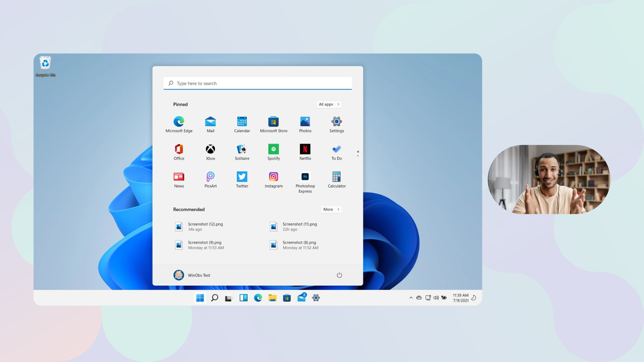
Task: Open Screenshot (8).png recommended file
Action: click(294, 245)
